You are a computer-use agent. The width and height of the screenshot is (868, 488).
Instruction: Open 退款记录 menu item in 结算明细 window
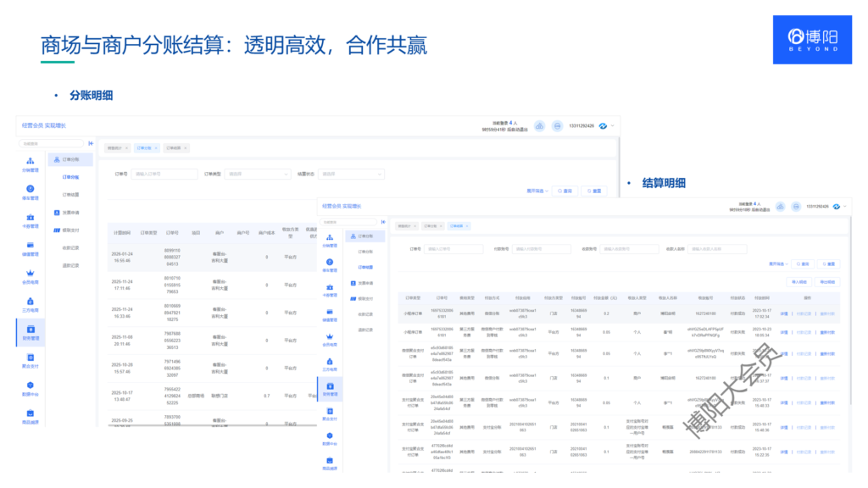[365, 330]
